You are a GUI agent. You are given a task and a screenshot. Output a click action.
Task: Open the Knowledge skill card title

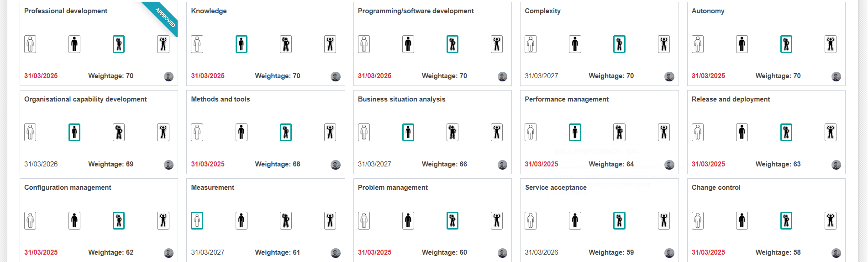[209, 11]
